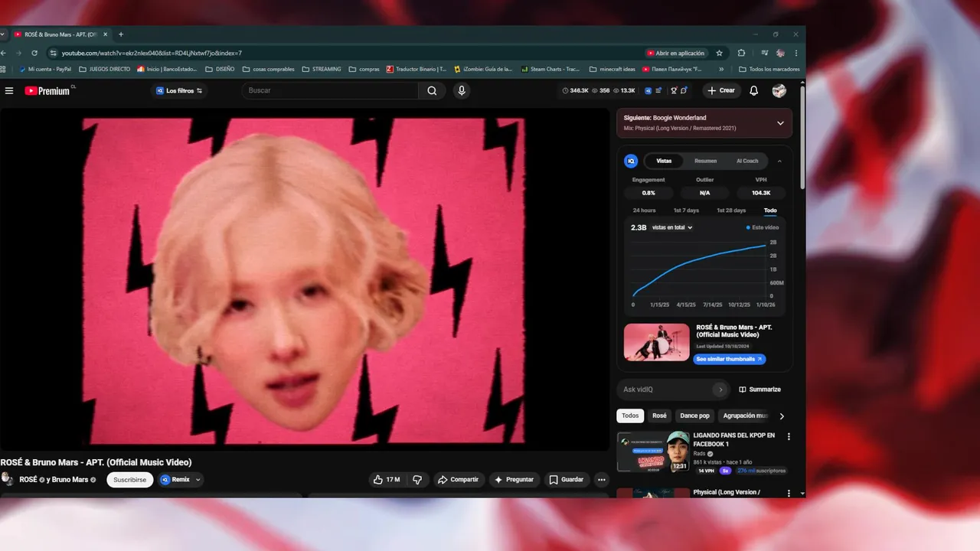Open the ROSÉ channel link

[x=28, y=480]
